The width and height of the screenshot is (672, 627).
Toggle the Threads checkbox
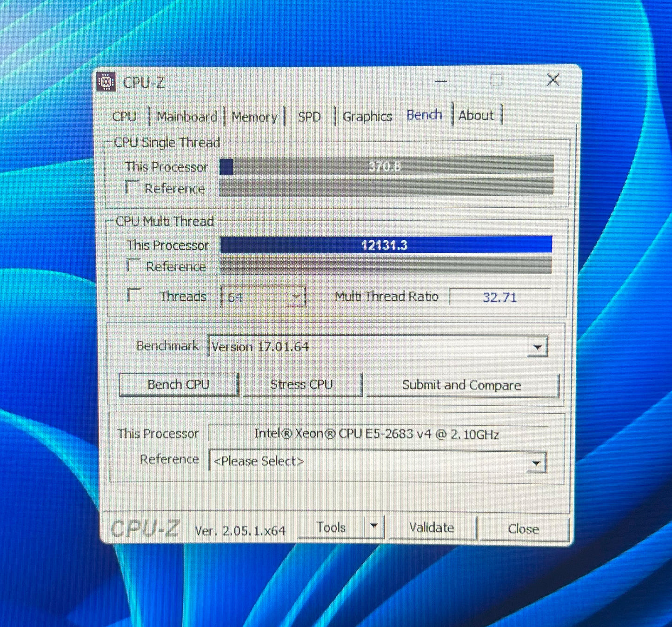(134, 295)
